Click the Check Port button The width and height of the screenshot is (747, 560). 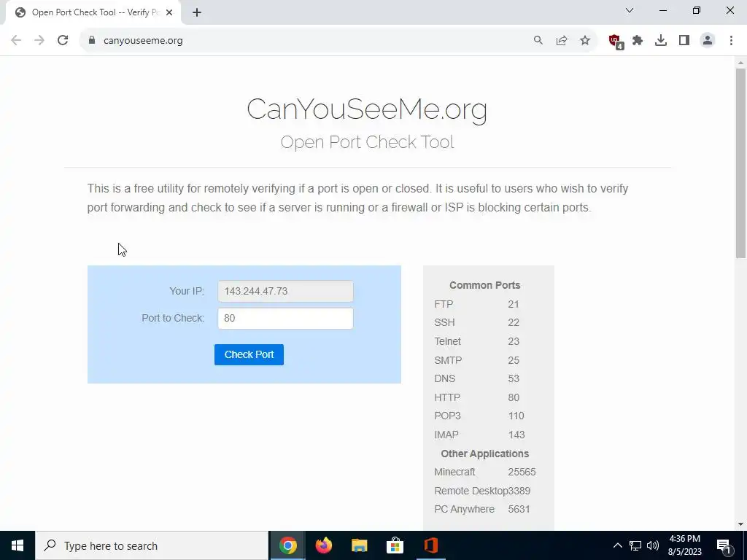pyautogui.click(x=249, y=355)
